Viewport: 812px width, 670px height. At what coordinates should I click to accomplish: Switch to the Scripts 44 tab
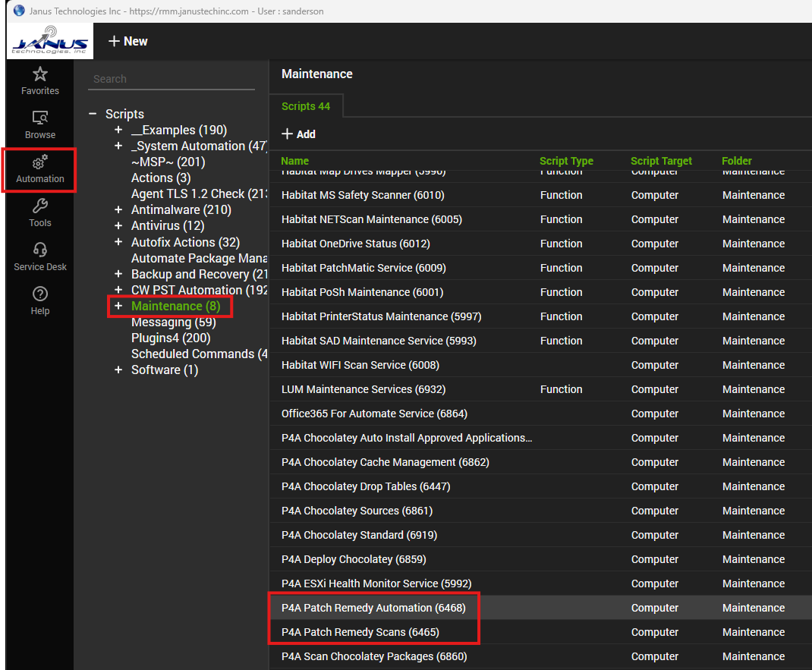click(306, 106)
